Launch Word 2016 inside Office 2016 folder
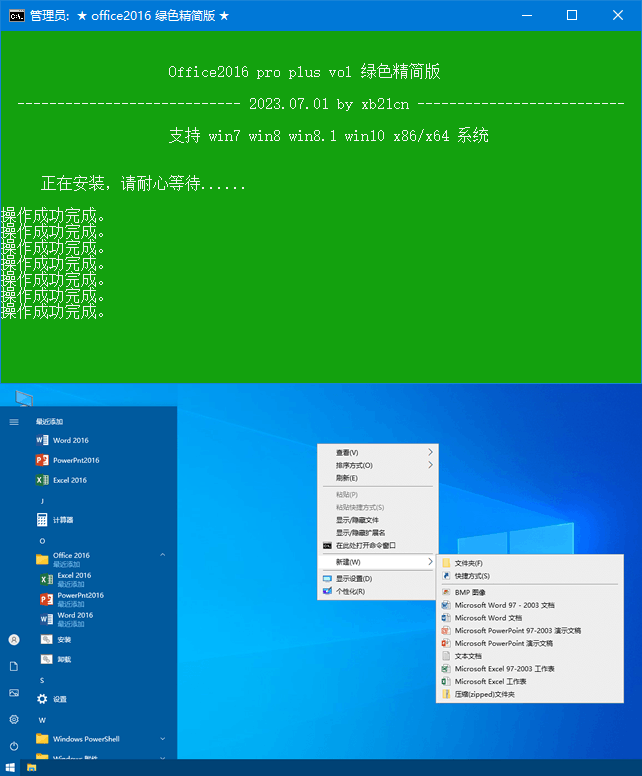642x776 pixels. click(67, 619)
